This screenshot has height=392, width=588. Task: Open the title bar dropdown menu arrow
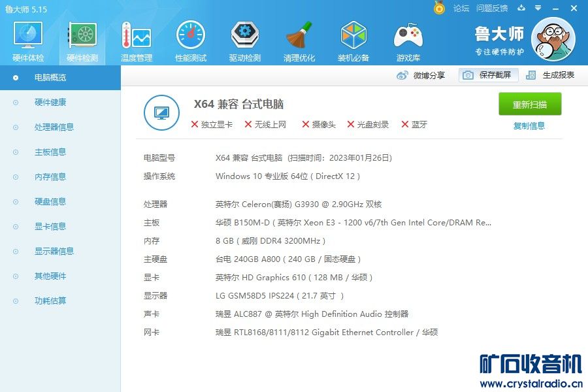coord(538,8)
